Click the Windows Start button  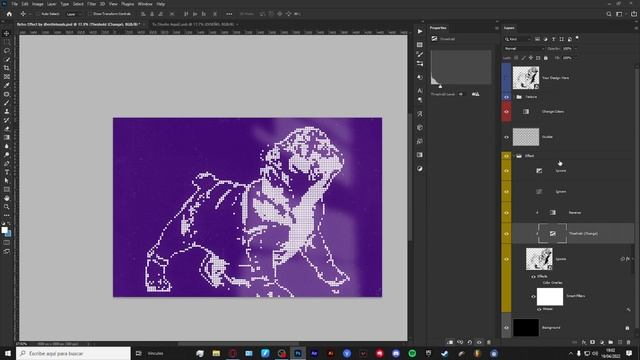click(x=7, y=353)
